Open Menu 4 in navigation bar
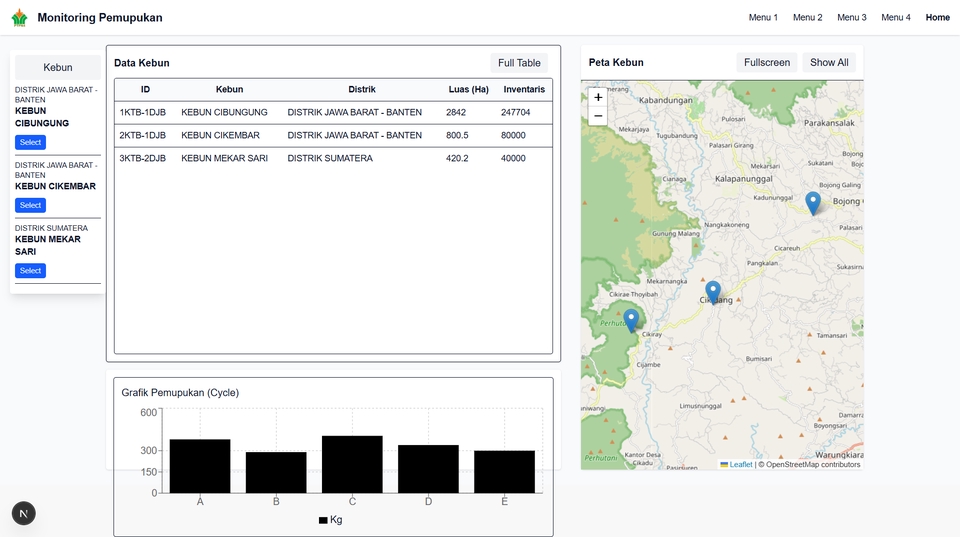 (896, 18)
